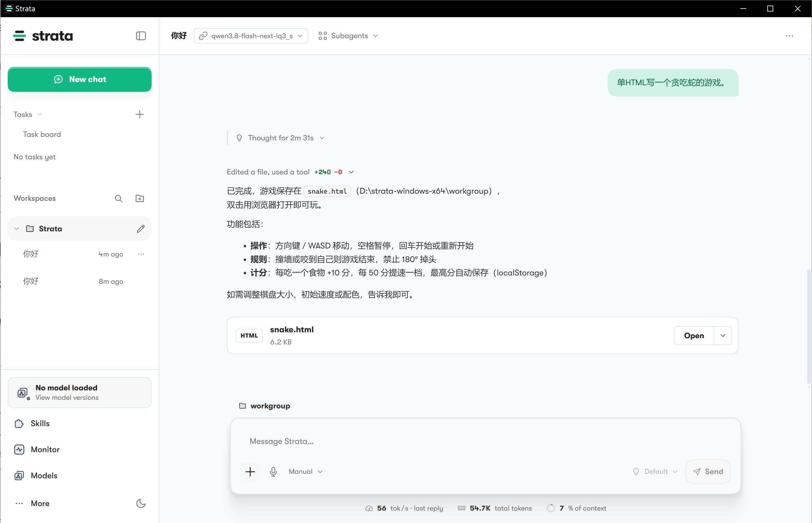Click the strata logo in the sidebar

click(43, 36)
